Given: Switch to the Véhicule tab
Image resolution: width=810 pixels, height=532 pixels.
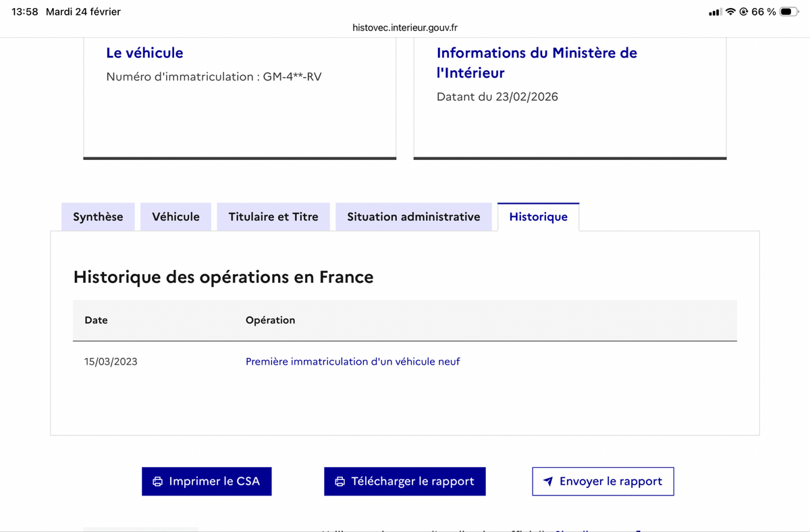Looking at the screenshot, I should point(175,217).
